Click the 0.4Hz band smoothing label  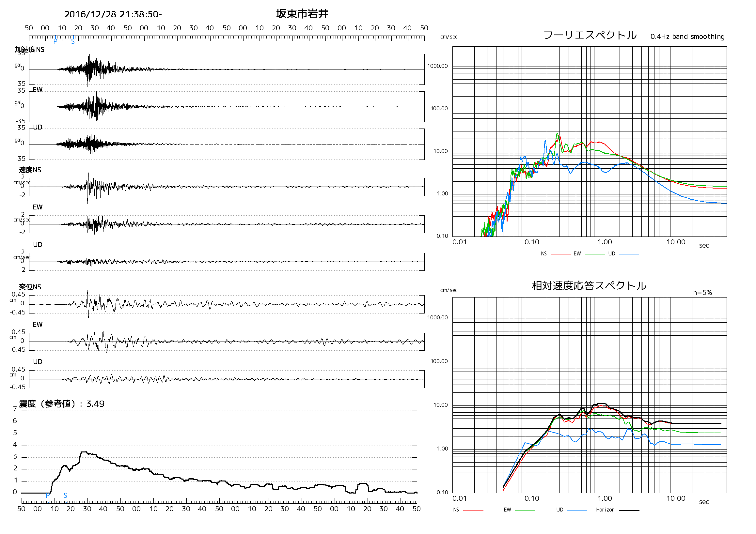[687, 37]
